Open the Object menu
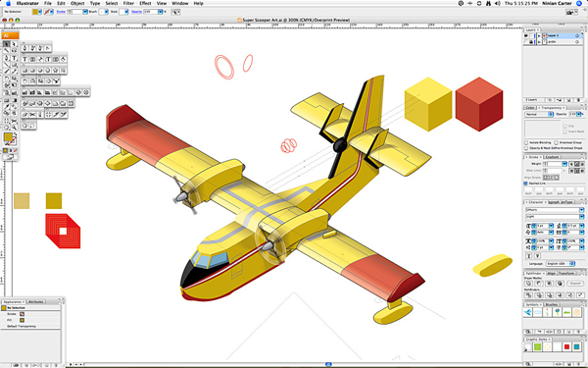This screenshot has height=368, width=588. (x=77, y=3)
